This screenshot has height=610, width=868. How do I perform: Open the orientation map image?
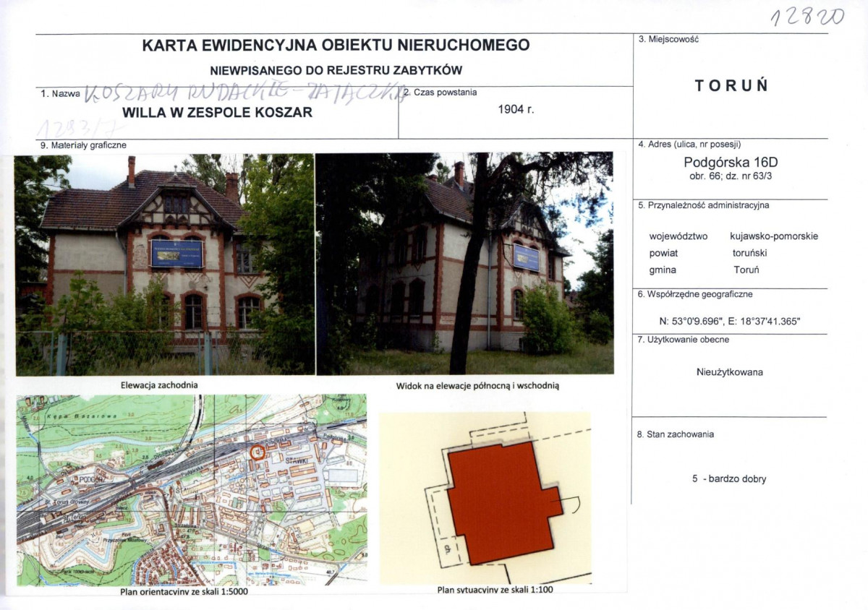pyautogui.click(x=192, y=490)
